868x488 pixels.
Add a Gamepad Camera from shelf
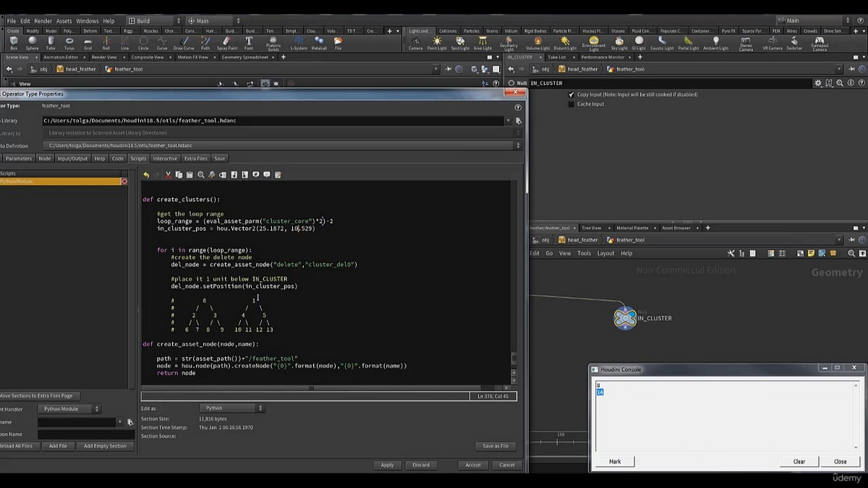click(x=820, y=44)
